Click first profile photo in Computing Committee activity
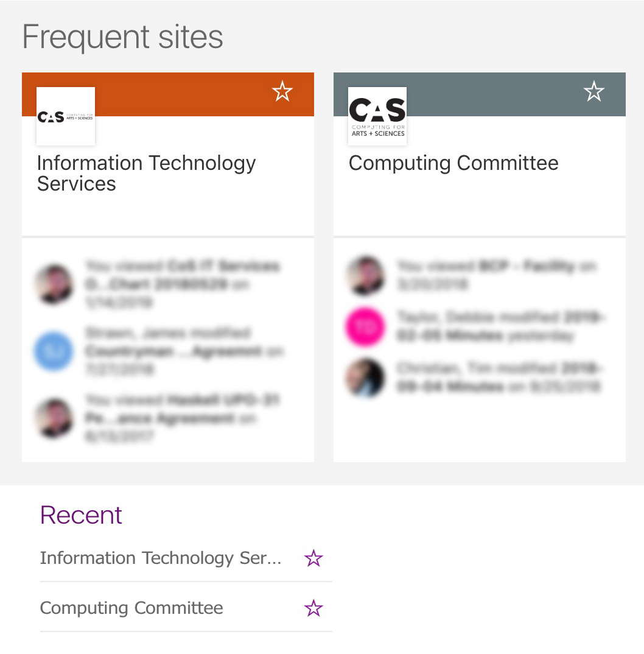The width and height of the screenshot is (644, 654). [x=365, y=276]
